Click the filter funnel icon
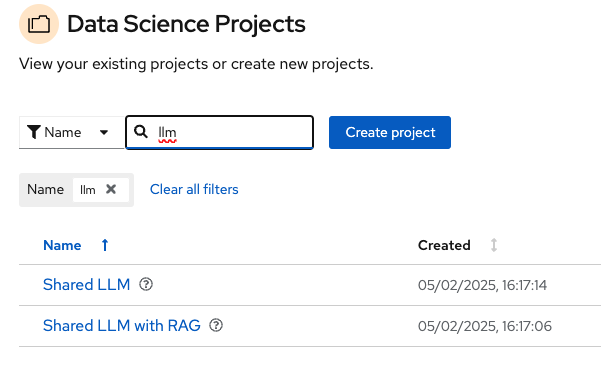Image resolution: width=601 pixels, height=368 pixels. (34, 132)
